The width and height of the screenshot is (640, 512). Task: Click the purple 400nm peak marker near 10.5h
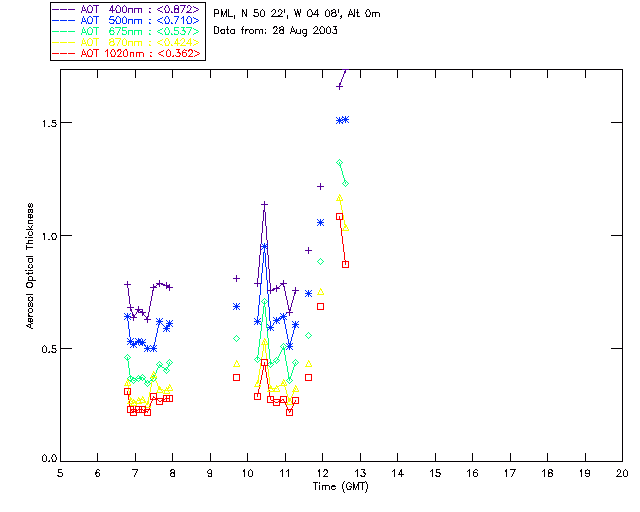coord(264,204)
